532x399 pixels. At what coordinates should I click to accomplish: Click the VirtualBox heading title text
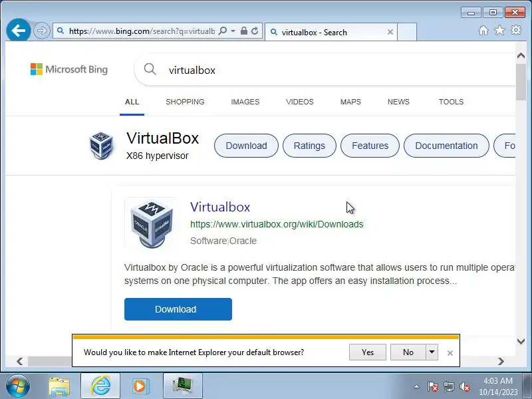tap(162, 138)
